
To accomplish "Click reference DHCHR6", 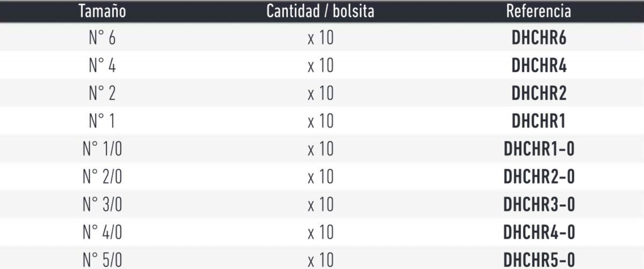I will pos(539,38).
